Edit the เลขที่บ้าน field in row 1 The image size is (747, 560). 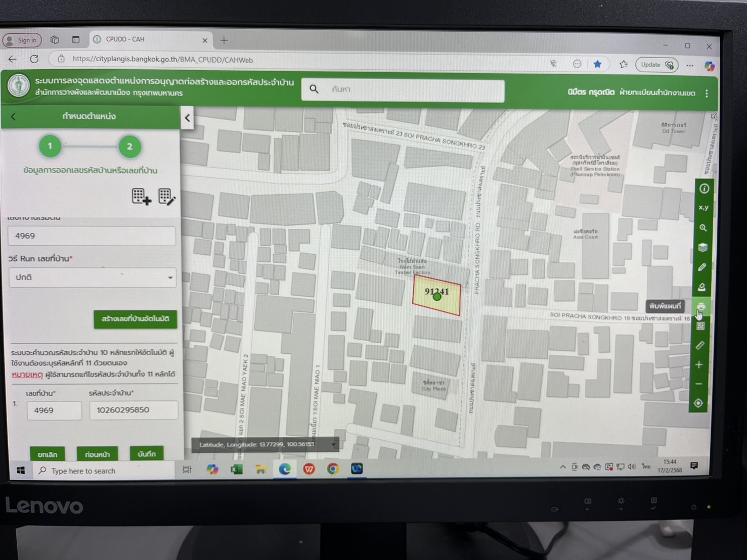[x=54, y=410]
